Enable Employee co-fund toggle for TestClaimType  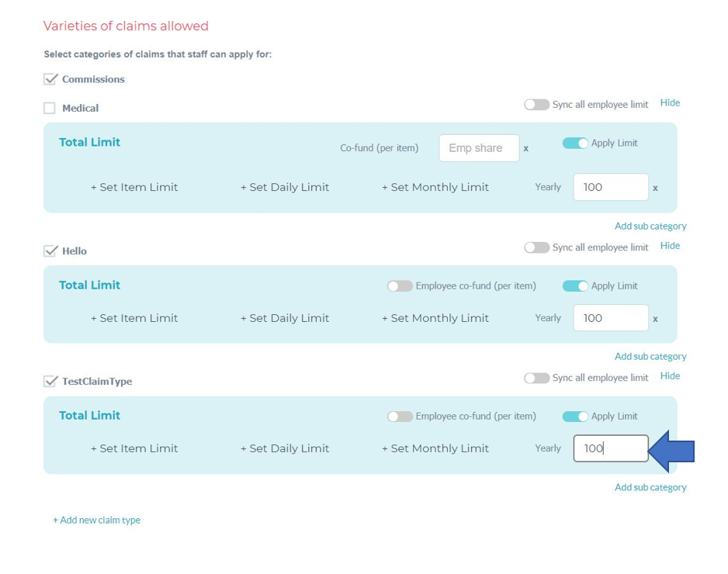400,417
